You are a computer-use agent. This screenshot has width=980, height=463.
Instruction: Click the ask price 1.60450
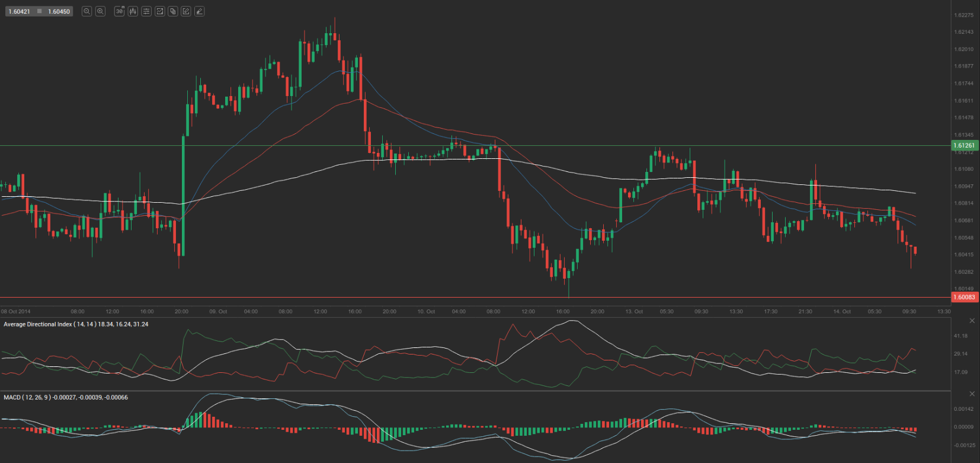tap(59, 11)
